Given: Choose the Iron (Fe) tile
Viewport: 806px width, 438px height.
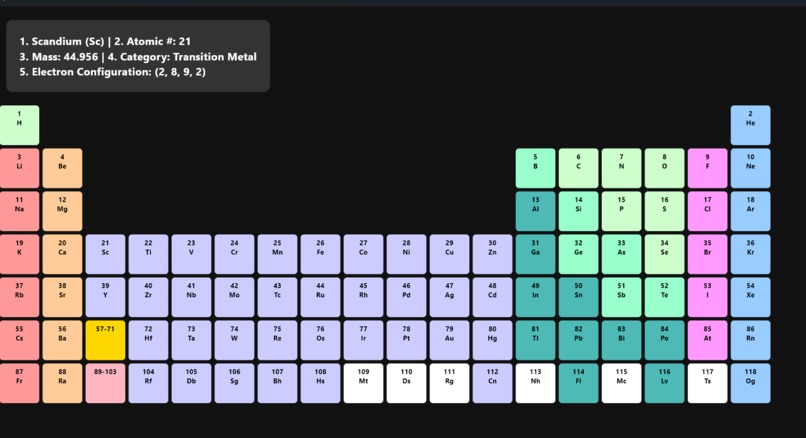Looking at the screenshot, I should coord(320,254).
